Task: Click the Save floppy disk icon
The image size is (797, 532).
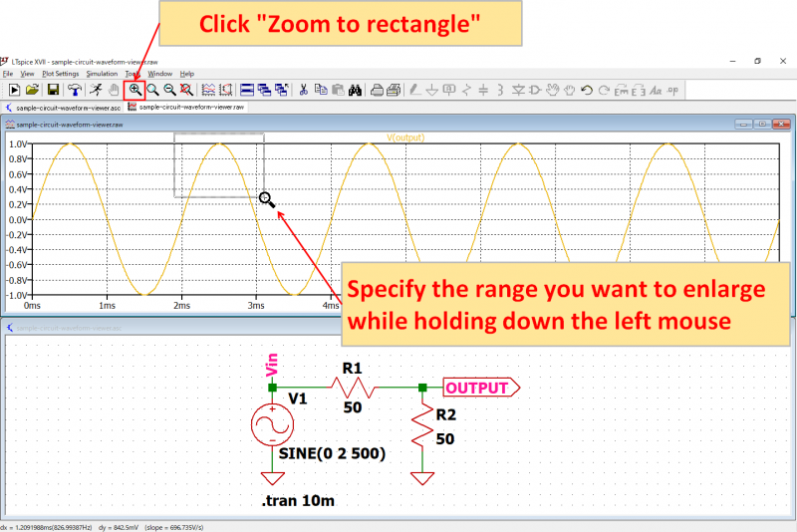Action: coord(53,90)
